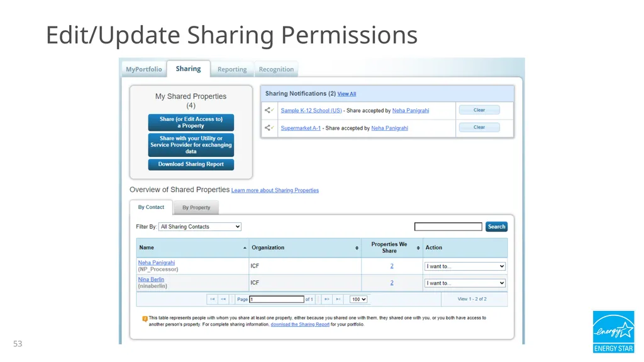
Task: Click the Search button
Action: click(x=497, y=227)
